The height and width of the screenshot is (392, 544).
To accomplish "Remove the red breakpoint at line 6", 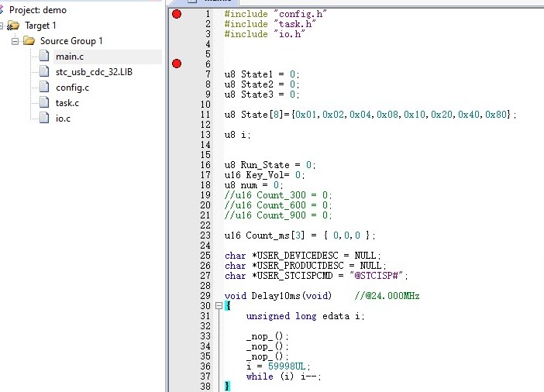I will pos(177,64).
